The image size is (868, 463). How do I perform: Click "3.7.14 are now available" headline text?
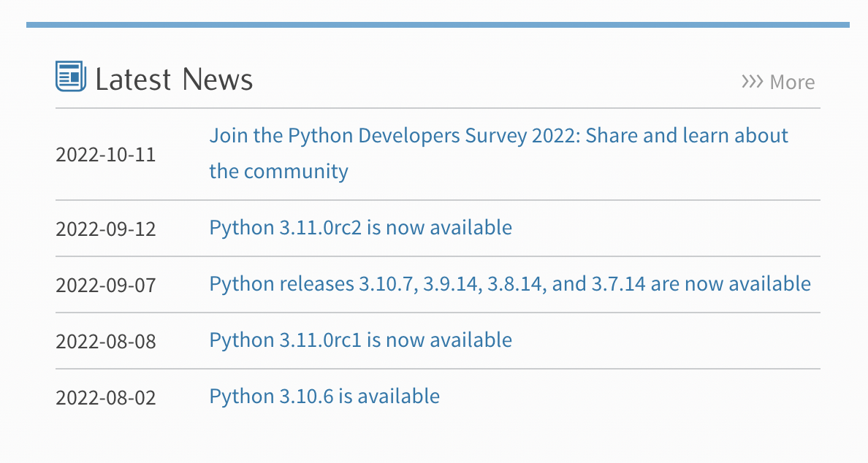701,284
